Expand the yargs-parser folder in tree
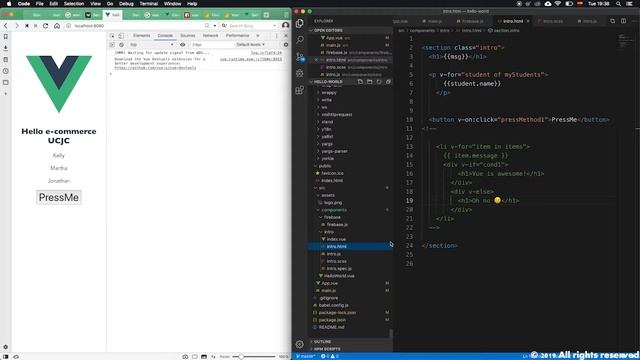640x360 pixels. [x=334, y=151]
